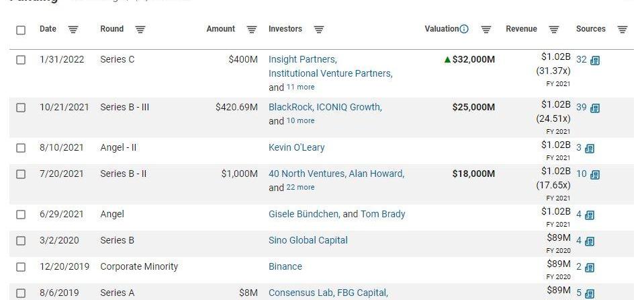Click the filter icon beside Round header

[140, 30]
